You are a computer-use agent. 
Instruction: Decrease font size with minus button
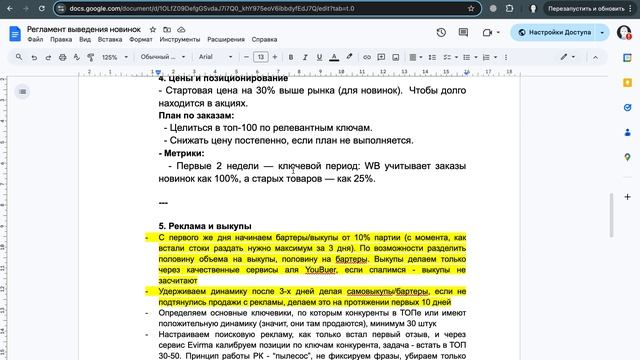point(246,57)
